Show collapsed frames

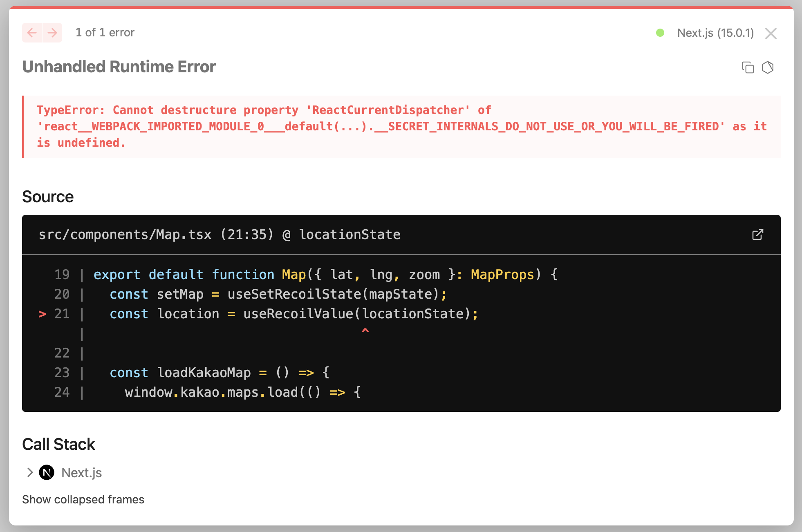[x=83, y=499]
